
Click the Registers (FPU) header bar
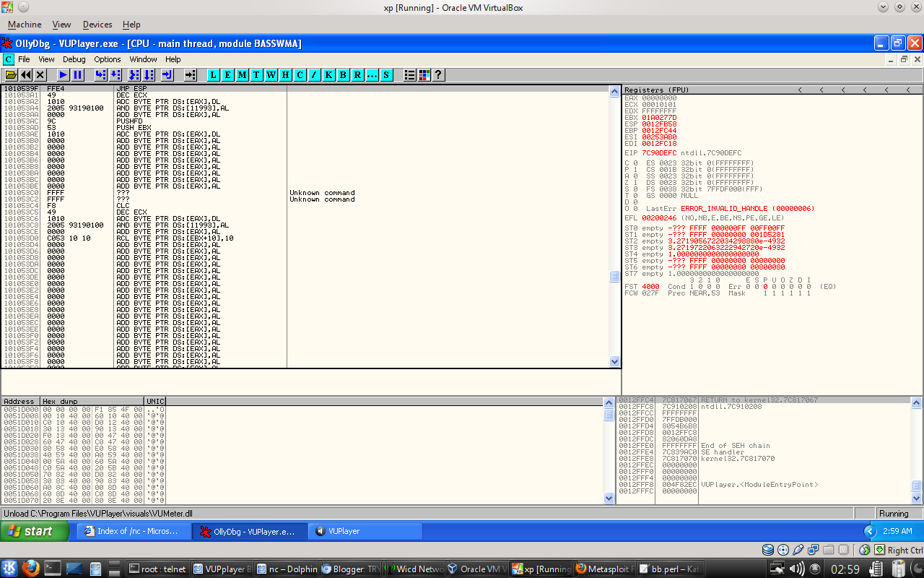point(772,90)
